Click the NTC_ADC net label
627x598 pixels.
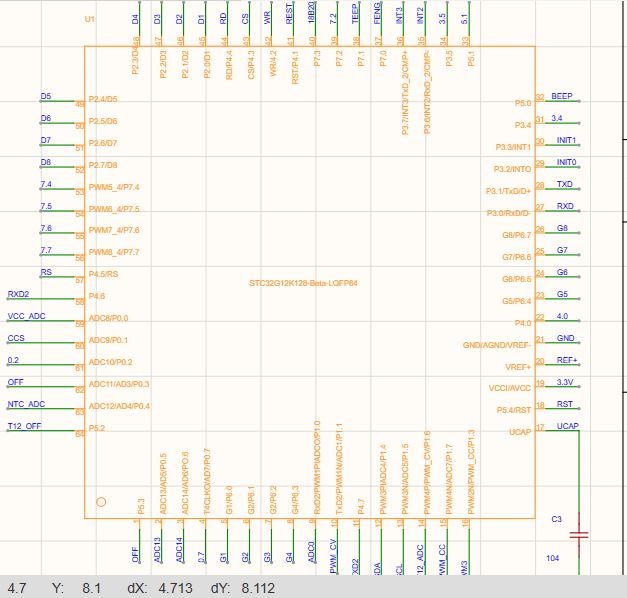(x=26, y=404)
